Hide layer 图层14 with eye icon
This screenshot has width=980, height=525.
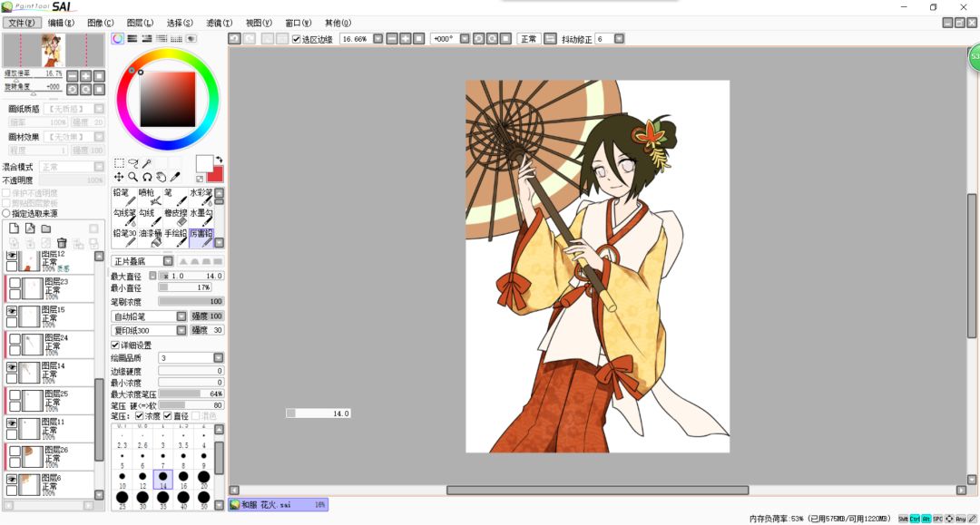pyautogui.click(x=12, y=367)
